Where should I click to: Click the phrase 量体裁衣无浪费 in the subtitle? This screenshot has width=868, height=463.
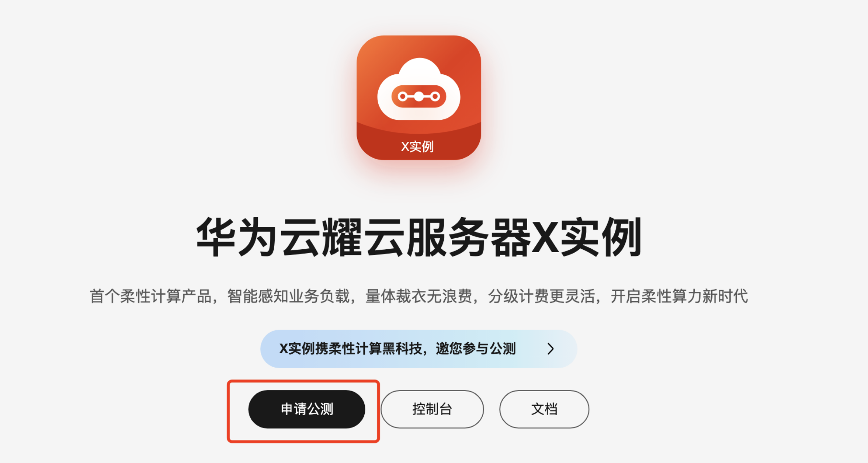(419, 296)
